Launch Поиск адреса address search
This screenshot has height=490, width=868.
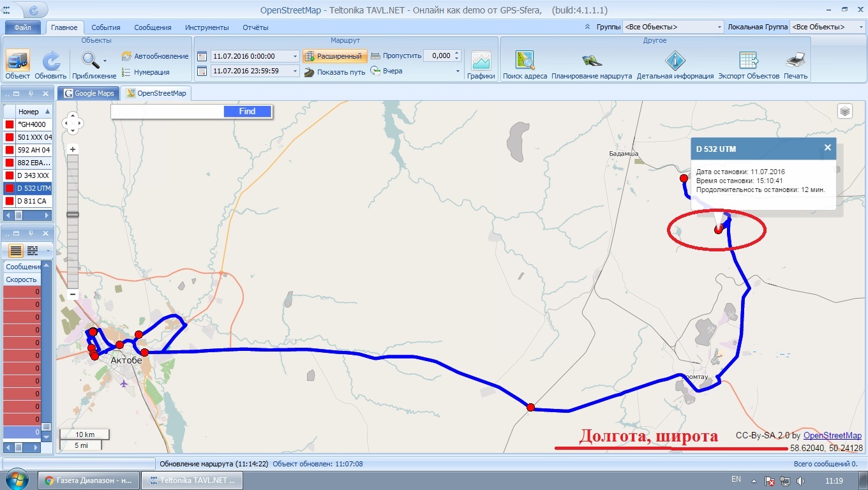pos(525,61)
